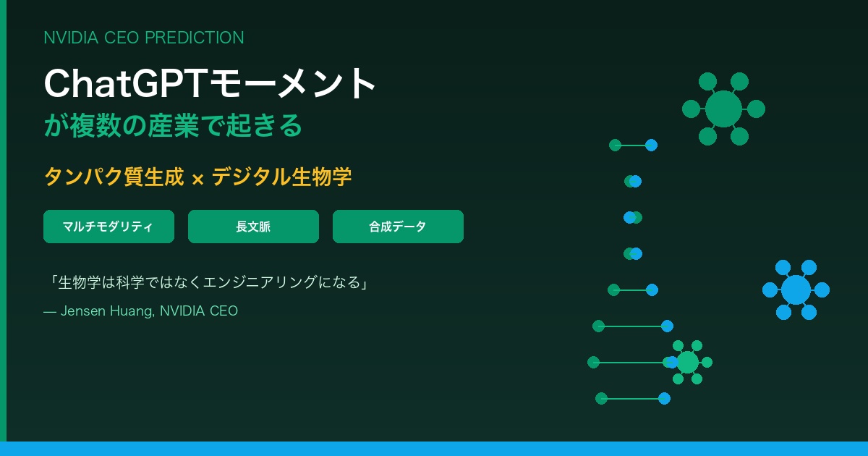Select the マルチモダリティ pill button
868x456 pixels.
click(x=109, y=227)
